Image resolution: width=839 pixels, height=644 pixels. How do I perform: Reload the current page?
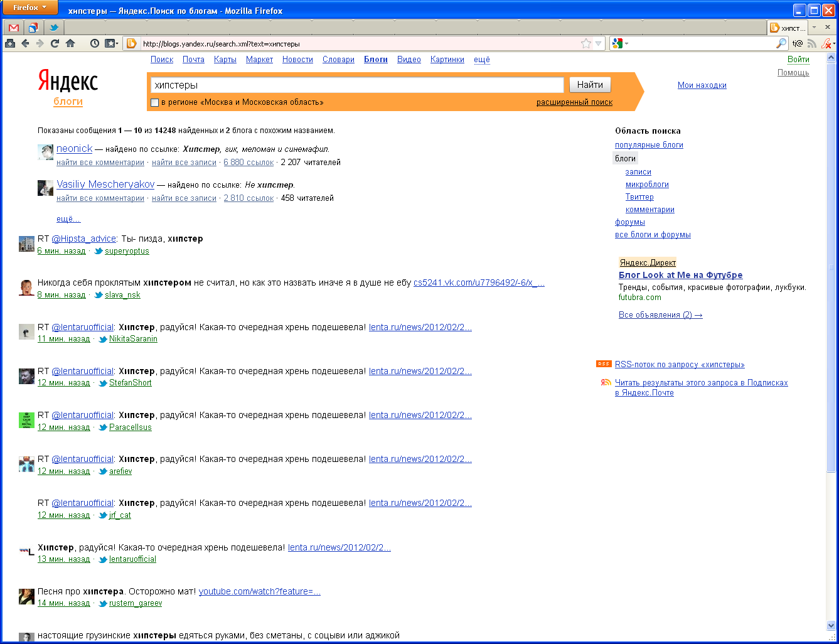tap(55, 43)
